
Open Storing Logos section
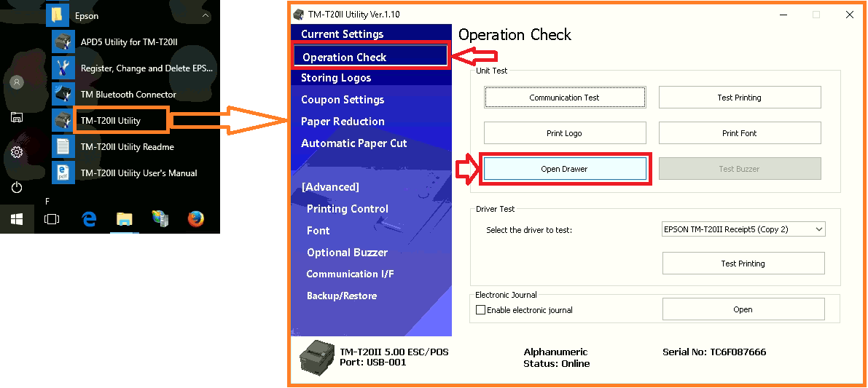click(x=336, y=78)
